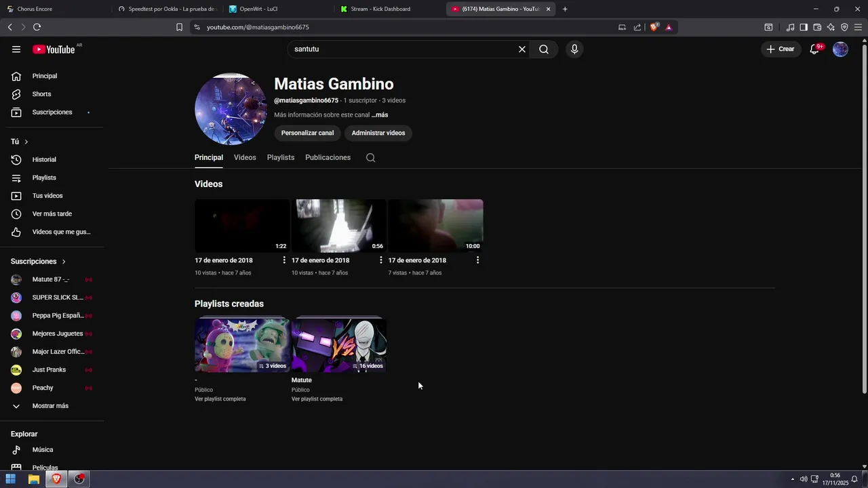Expand subscriptions list with Mostrar más
Viewport: 868px width, 488px height.
(50, 406)
